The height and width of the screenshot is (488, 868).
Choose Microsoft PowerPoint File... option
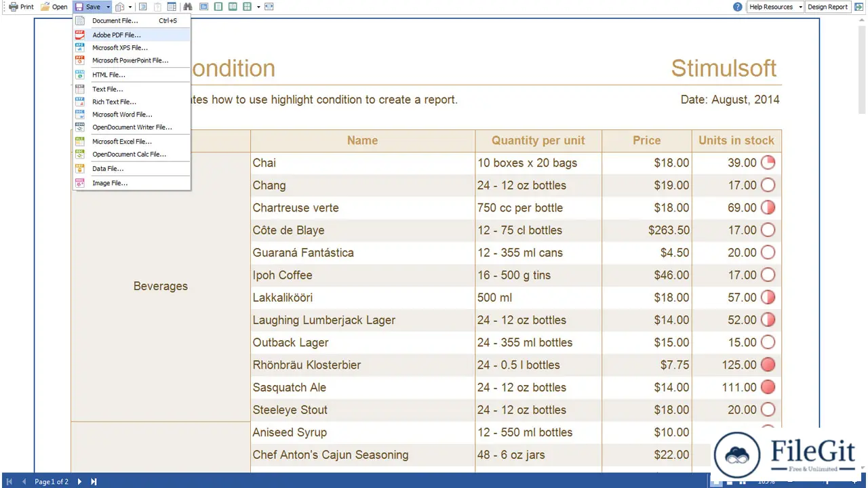tap(132, 60)
